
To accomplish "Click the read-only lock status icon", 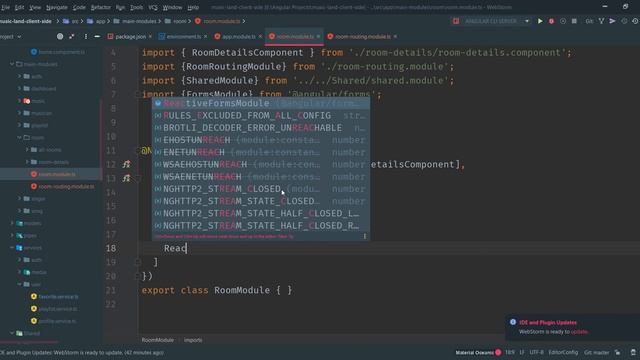I will (x=618, y=352).
